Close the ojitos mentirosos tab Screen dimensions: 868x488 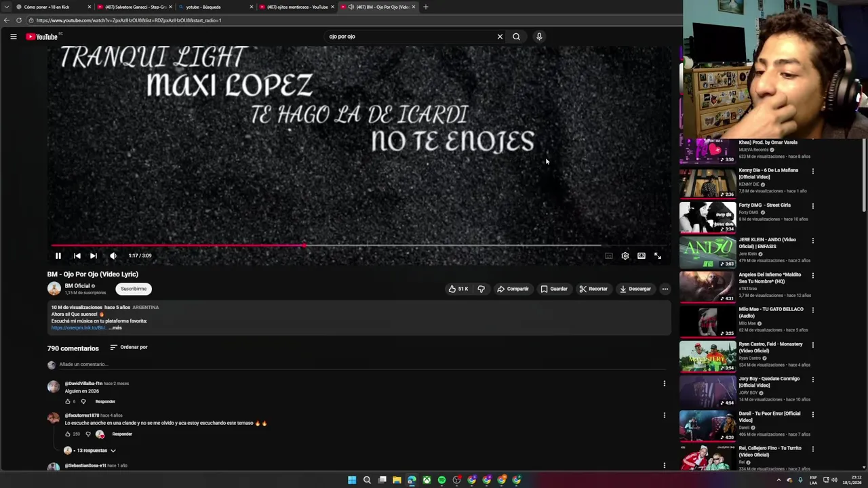(x=332, y=7)
